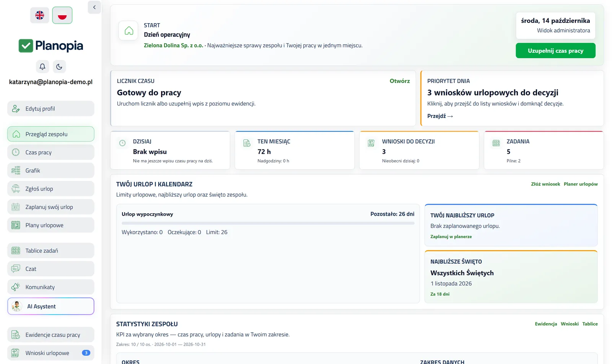The height and width of the screenshot is (364, 612).
Task: Open notifications bell icon
Action: point(42,67)
